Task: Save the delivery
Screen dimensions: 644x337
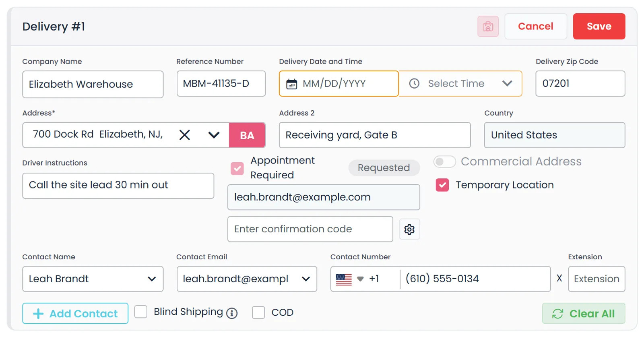Action: pyautogui.click(x=599, y=26)
